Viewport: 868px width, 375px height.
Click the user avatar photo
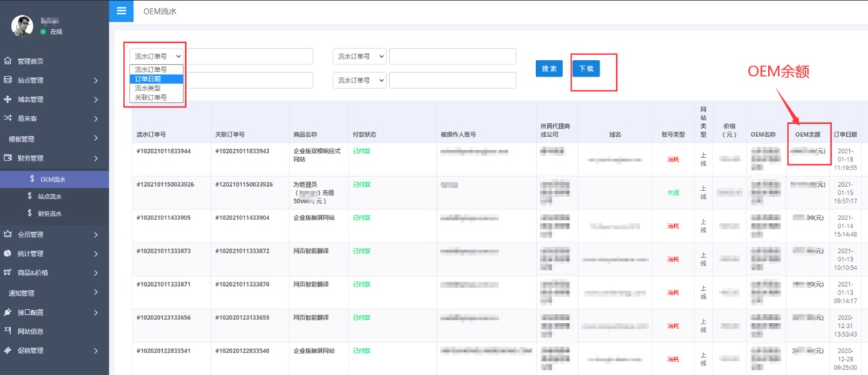click(x=22, y=25)
